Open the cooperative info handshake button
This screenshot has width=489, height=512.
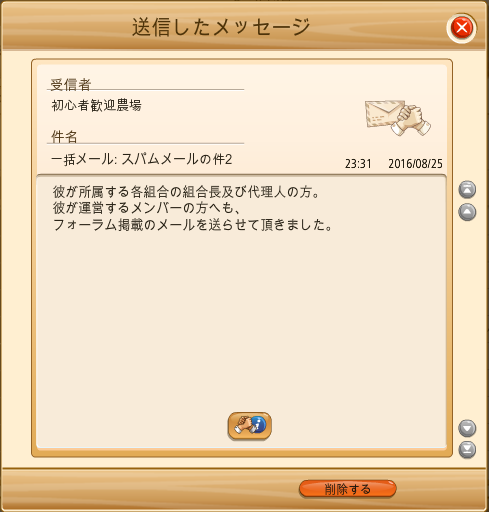tap(250, 426)
